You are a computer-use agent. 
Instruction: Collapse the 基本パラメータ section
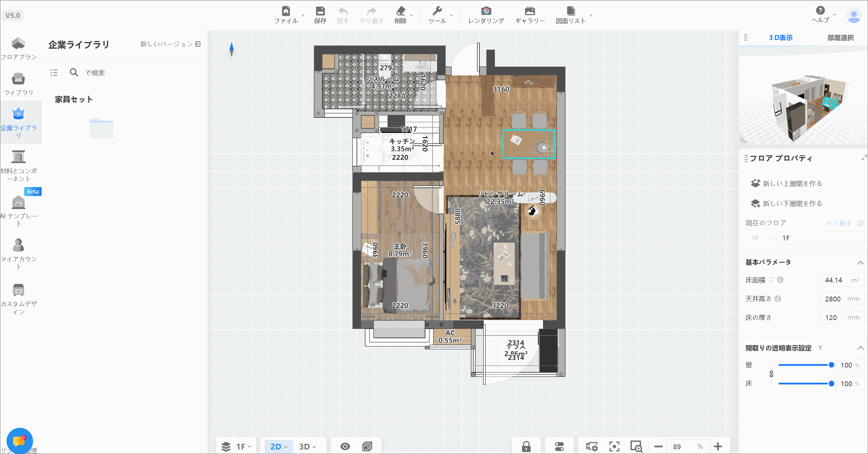pyautogui.click(x=860, y=262)
